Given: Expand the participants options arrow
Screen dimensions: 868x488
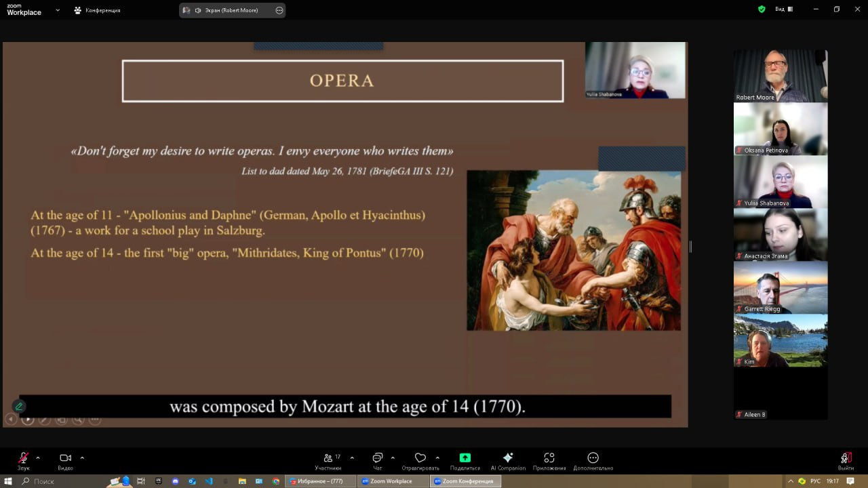Looking at the screenshot, I should click(x=352, y=458).
